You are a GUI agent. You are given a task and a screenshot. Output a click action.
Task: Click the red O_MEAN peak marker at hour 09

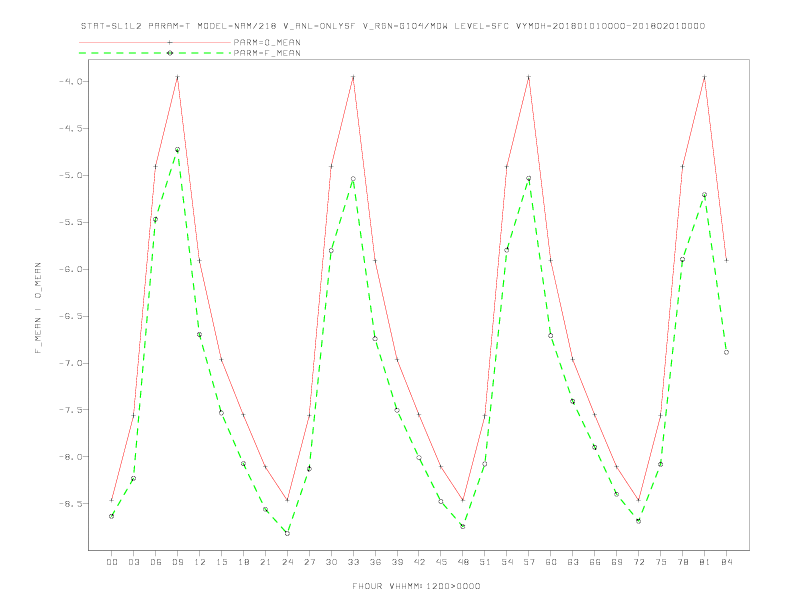pos(177,77)
